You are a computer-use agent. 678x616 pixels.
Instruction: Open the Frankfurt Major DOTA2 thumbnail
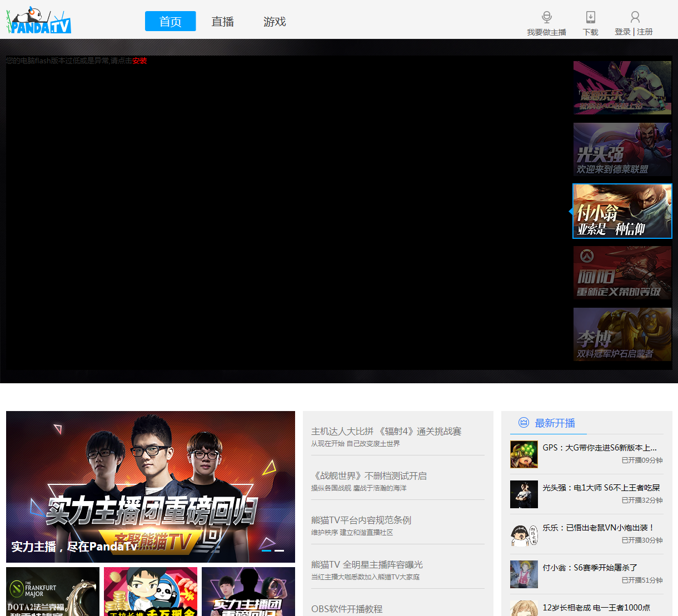(x=53, y=592)
